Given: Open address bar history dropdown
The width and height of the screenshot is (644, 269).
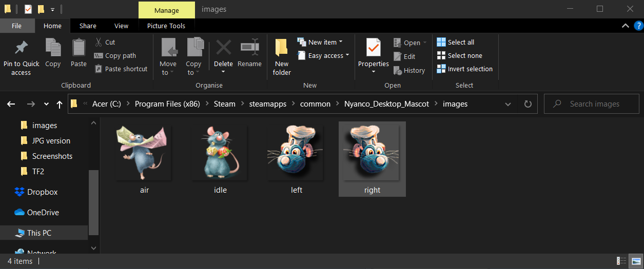Looking at the screenshot, I should click(x=508, y=104).
